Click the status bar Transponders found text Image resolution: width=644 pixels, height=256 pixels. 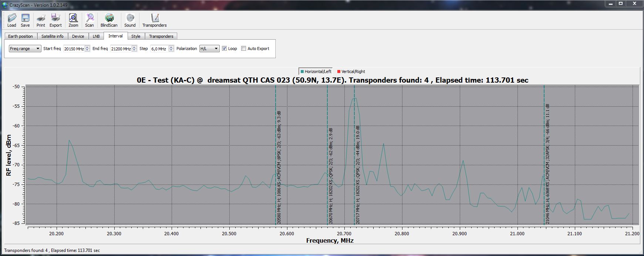52,250
